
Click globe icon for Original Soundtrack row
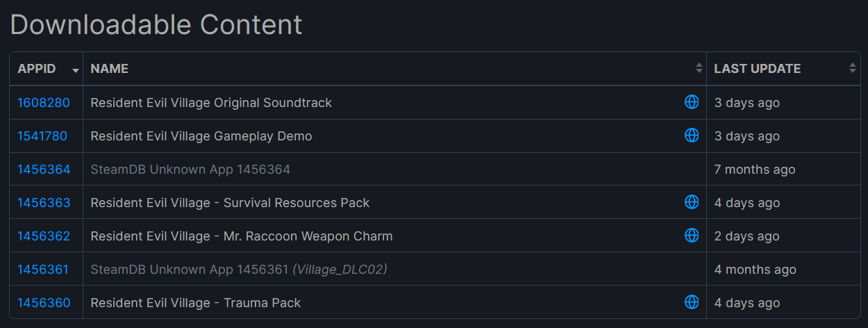[692, 102]
